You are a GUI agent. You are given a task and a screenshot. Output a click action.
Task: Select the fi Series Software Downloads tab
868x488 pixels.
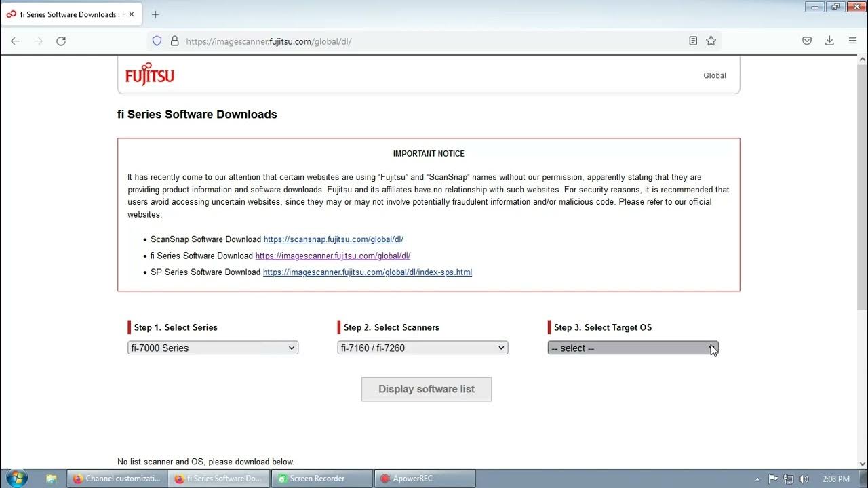(x=70, y=14)
